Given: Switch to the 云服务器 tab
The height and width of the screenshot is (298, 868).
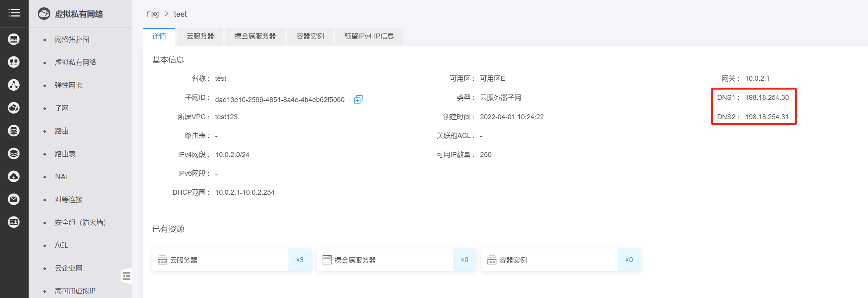Looking at the screenshot, I should pos(200,36).
